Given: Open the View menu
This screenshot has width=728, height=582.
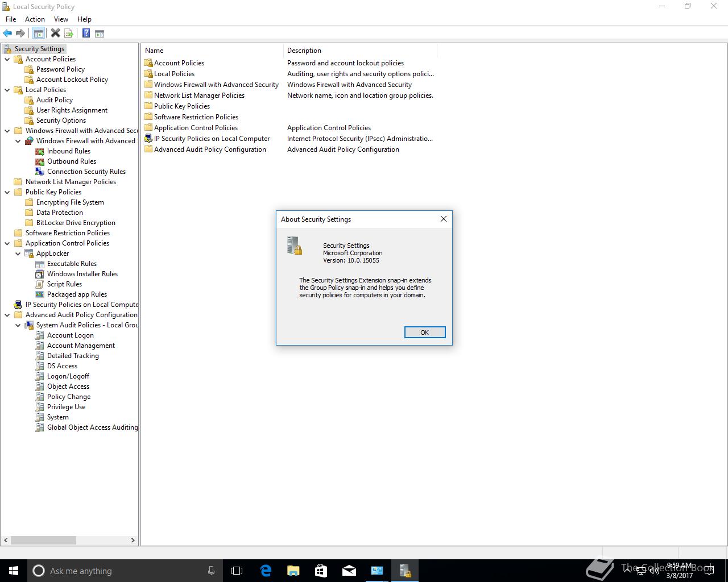Looking at the screenshot, I should tap(61, 19).
